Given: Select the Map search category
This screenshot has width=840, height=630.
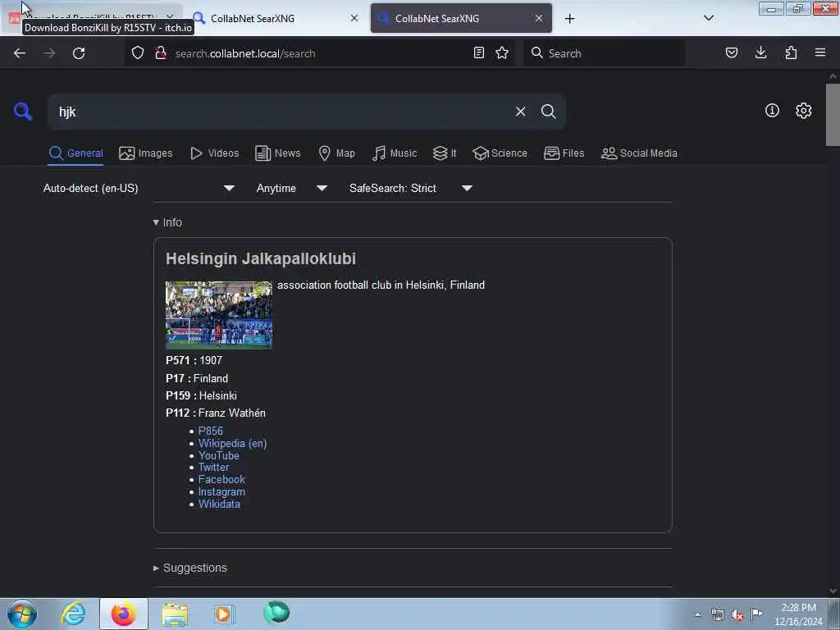Looking at the screenshot, I should tap(336, 153).
